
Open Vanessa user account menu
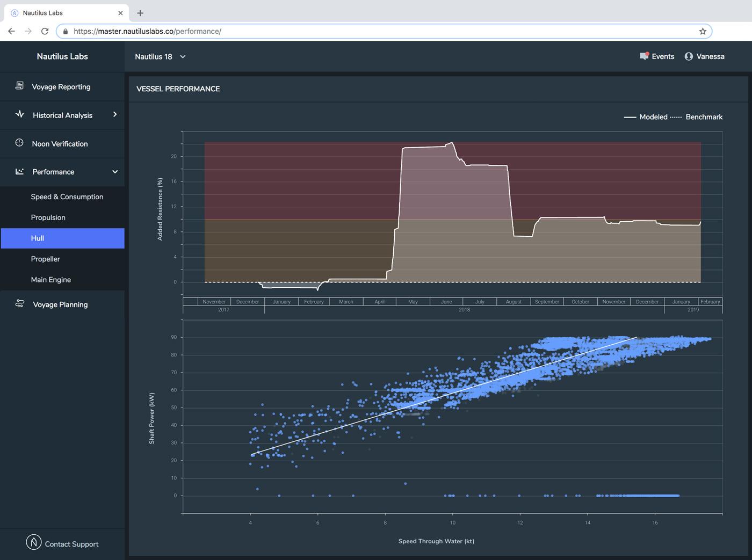pyautogui.click(x=704, y=56)
